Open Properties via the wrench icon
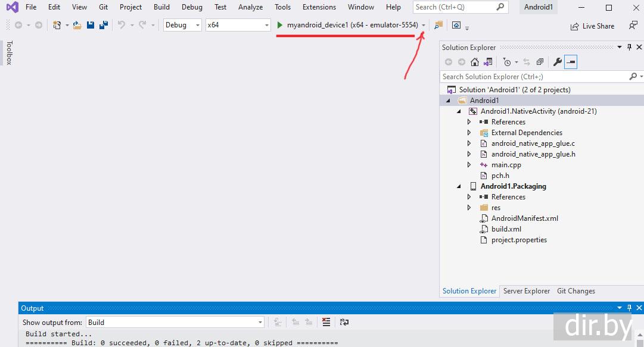Screen dimensions: 644x347 point(558,62)
